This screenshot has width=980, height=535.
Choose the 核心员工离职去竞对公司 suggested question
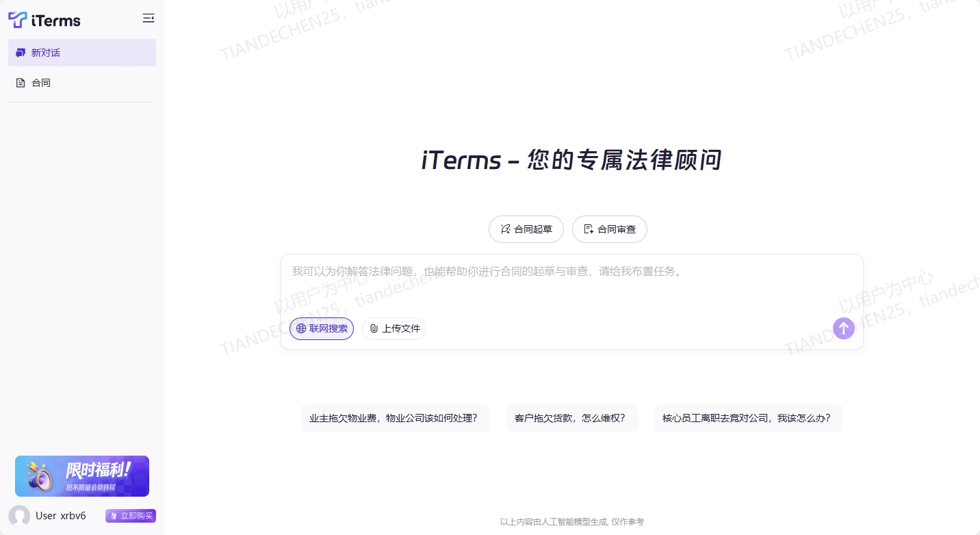(748, 418)
